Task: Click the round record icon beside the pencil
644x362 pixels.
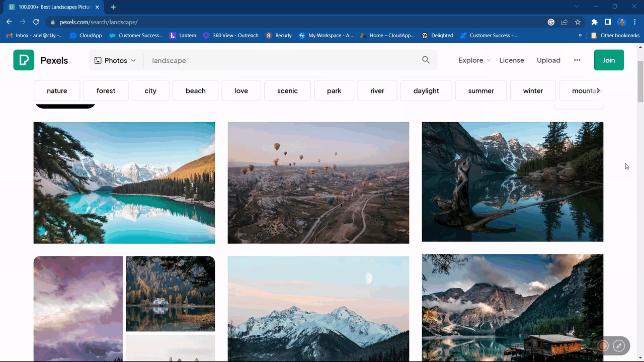Action: click(x=603, y=345)
